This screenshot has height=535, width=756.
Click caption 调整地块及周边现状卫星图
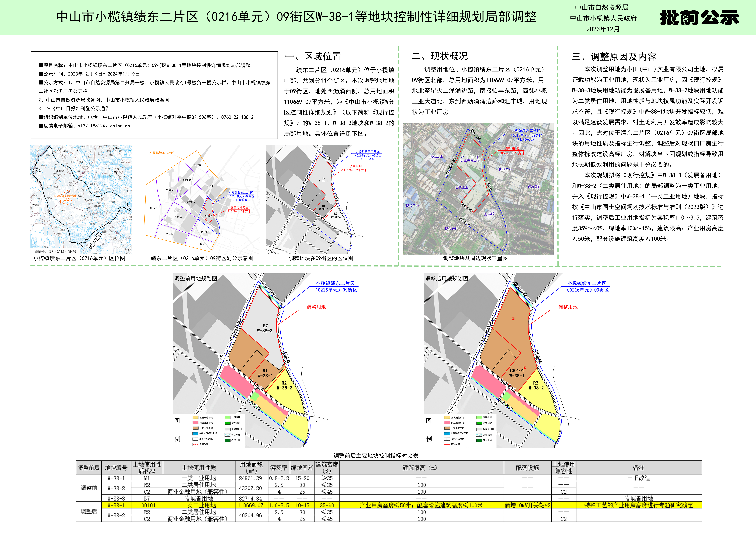click(x=475, y=258)
